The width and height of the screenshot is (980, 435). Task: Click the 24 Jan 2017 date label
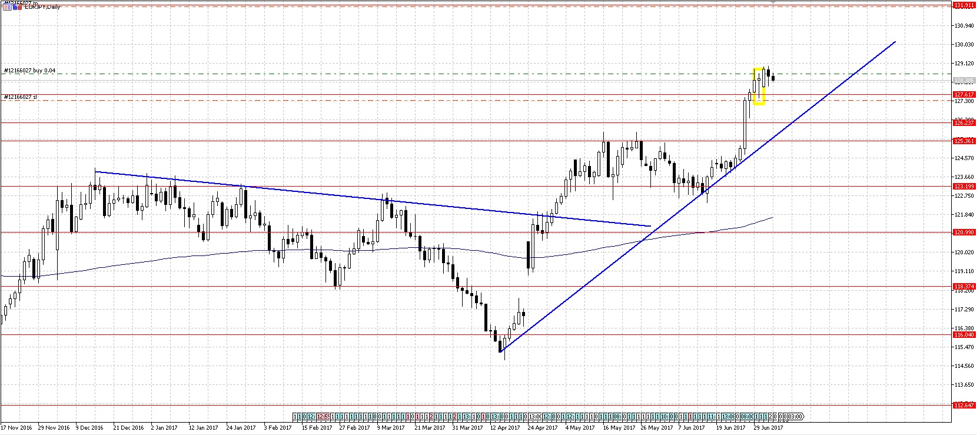click(x=241, y=428)
